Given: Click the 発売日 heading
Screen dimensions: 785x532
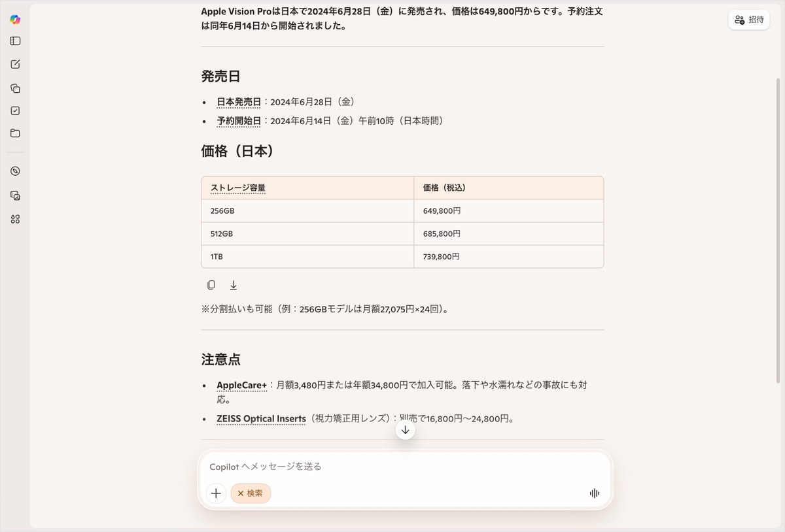Looking at the screenshot, I should 221,76.
